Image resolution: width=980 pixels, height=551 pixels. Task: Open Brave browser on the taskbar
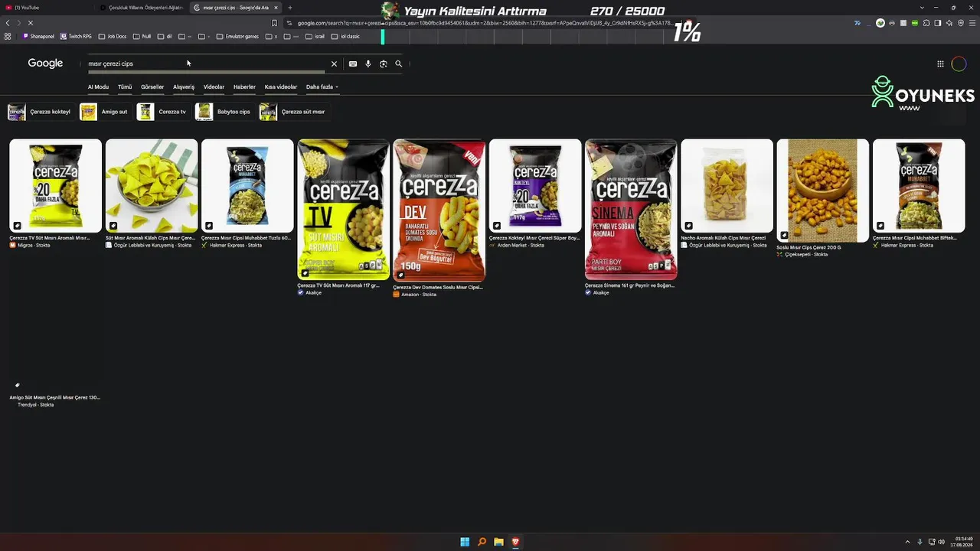tap(515, 542)
